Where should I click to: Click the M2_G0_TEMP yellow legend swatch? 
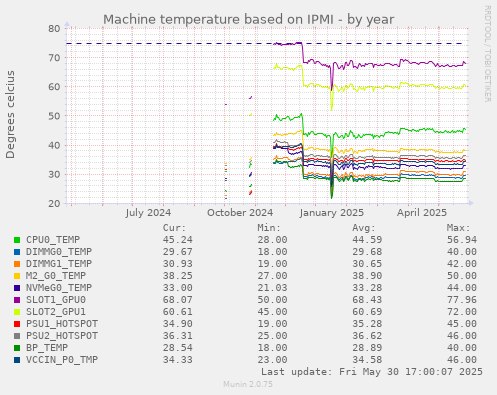pos(17,276)
